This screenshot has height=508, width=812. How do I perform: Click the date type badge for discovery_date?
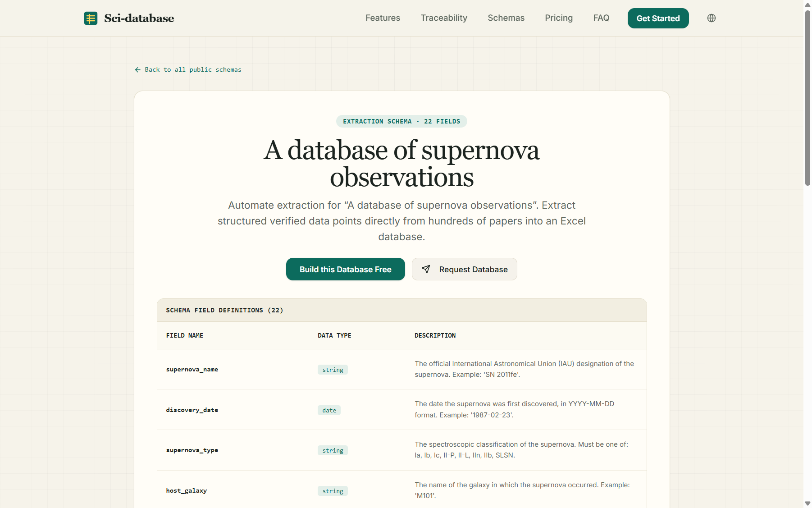coord(329,410)
